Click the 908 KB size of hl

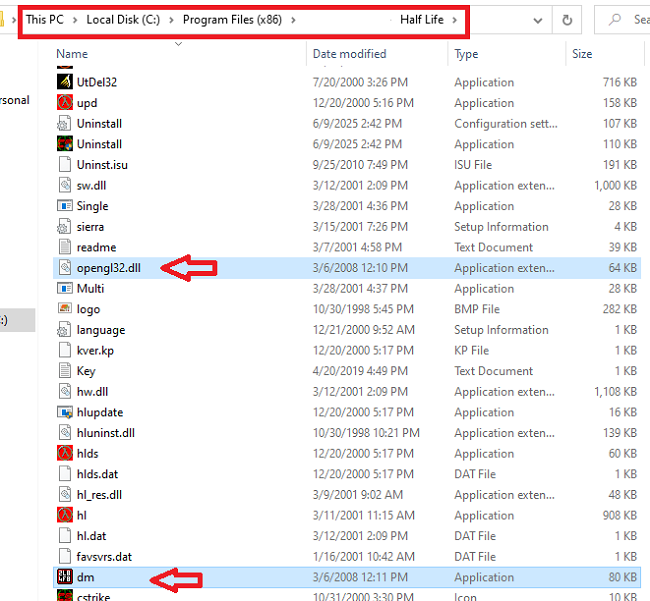tap(620, 515)
